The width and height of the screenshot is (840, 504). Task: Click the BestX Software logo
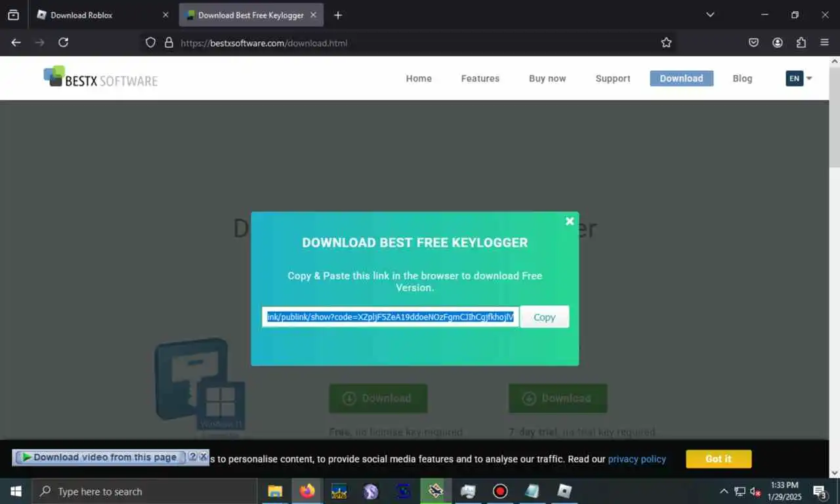tap(100, 77)
